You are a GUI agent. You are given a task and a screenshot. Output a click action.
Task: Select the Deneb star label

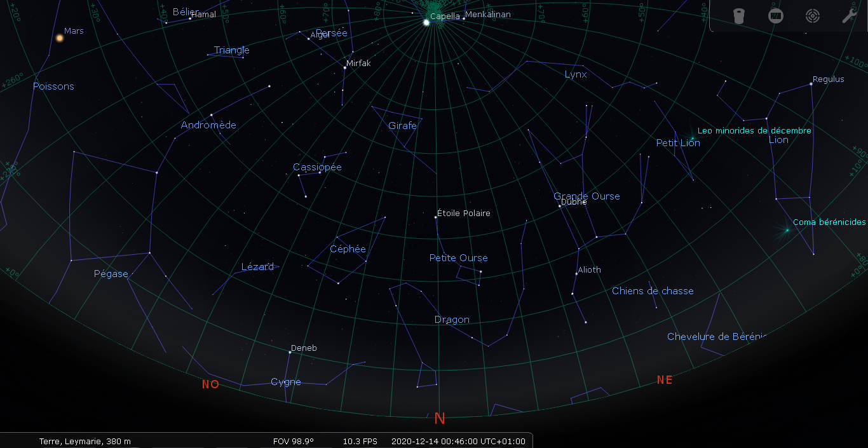[x=304, y=348]
